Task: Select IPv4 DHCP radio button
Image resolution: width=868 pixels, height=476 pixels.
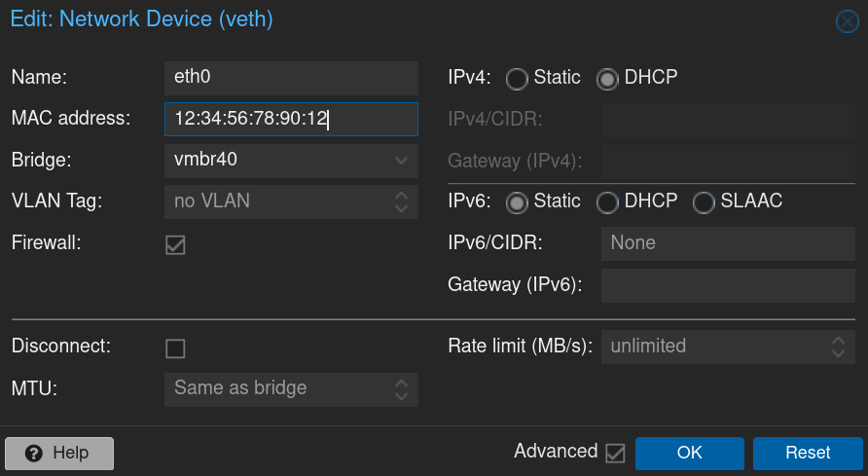Action: tap(608, 79)
